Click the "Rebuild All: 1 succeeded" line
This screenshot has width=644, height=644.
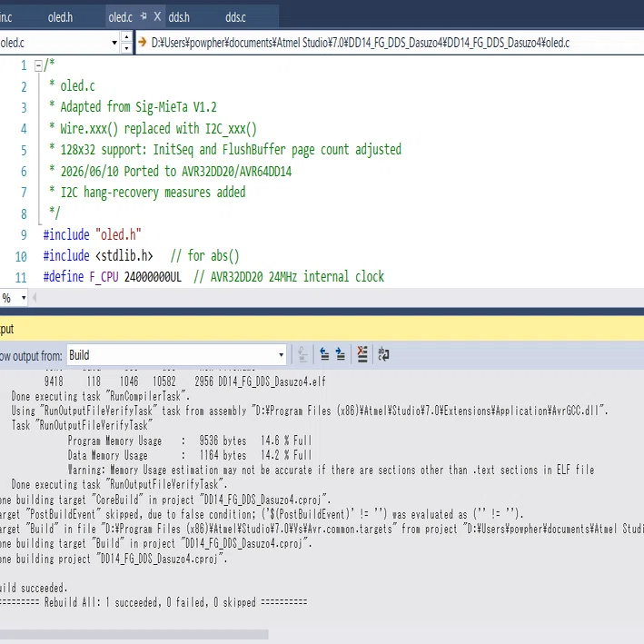[154, 602]
